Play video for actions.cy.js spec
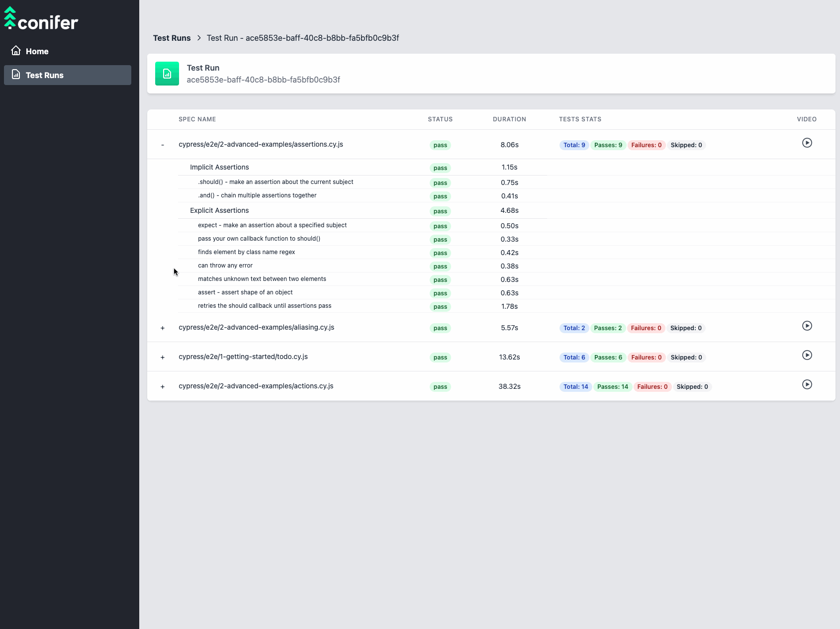 807,385
